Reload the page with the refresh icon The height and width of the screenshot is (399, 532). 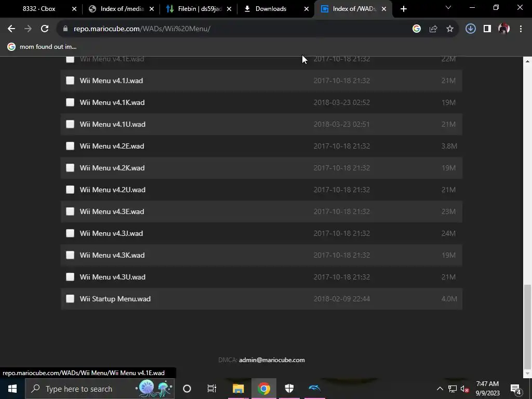pyautogui.click(x=45, y=29)
